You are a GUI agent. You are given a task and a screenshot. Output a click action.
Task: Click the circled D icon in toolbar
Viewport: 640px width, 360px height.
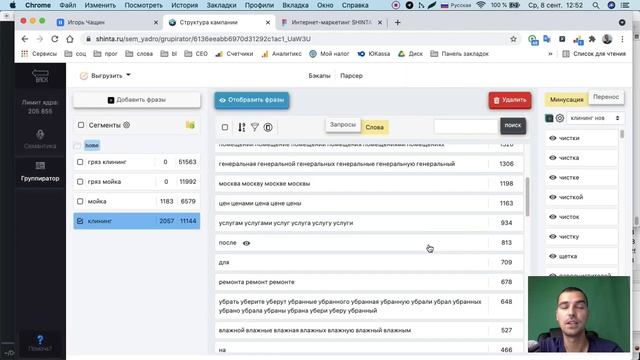point(268,127)
